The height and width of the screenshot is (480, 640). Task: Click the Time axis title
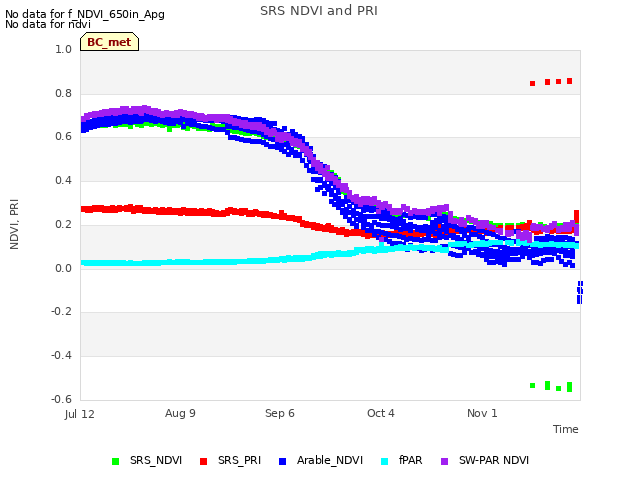click(x=566, y=429)
